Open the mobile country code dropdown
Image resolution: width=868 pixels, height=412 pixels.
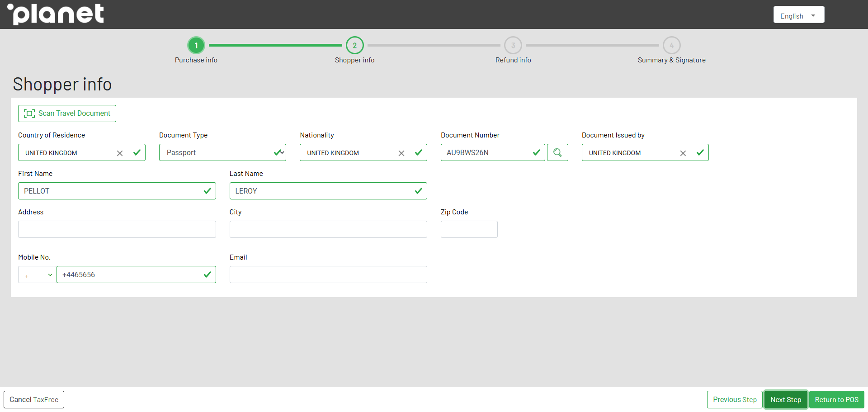click(38, 275)
